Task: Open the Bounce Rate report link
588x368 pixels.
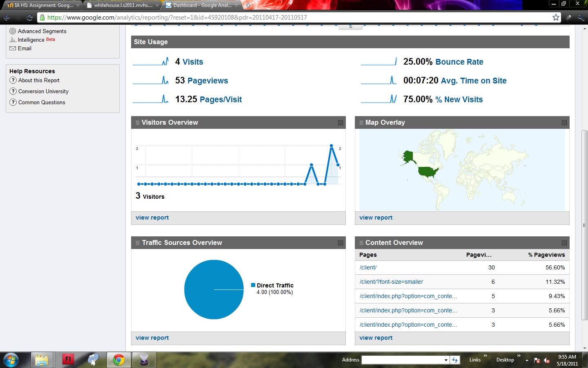Action: click(459, 62)
